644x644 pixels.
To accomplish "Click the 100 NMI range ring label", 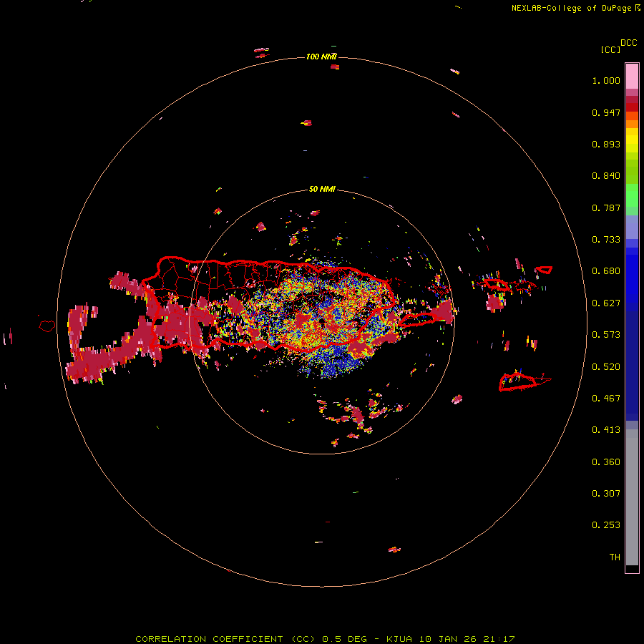I will (321, 57).
